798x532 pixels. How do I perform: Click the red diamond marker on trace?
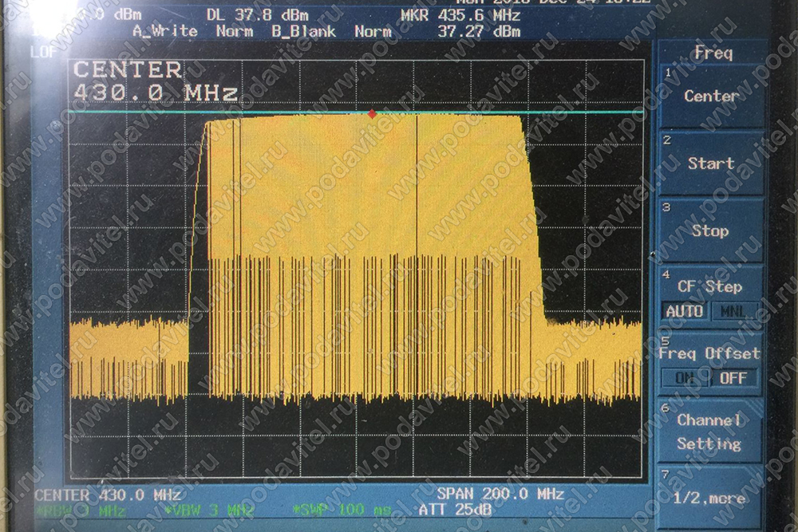[x=372, y=114]
